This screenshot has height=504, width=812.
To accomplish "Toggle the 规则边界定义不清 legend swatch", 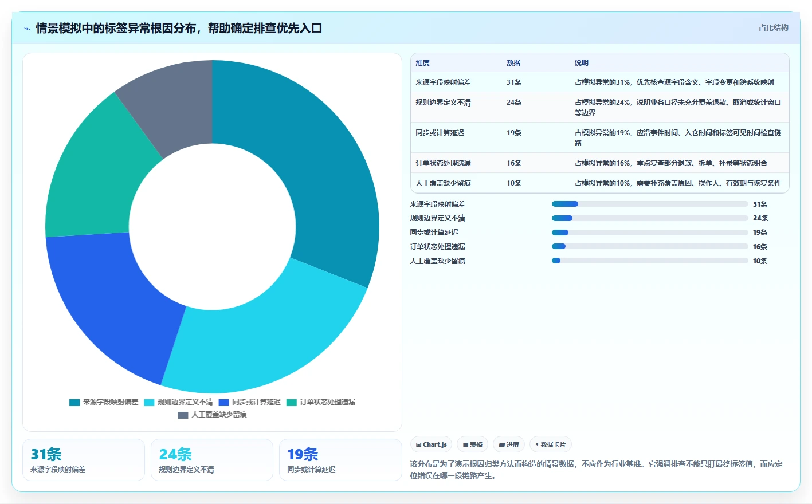I will click(x=149, y=402).
